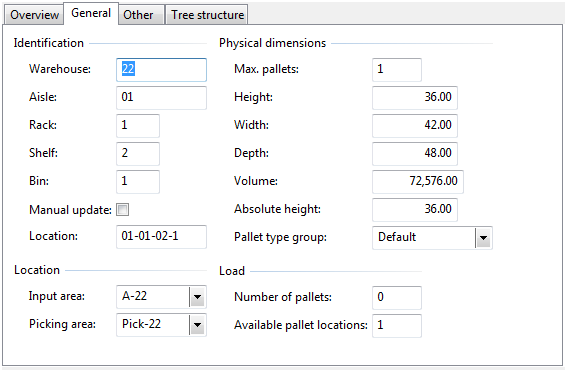Viewport: 567px width, 372px height.
Task: Toggle the Manual update checkbox
Action: (123, 210)
